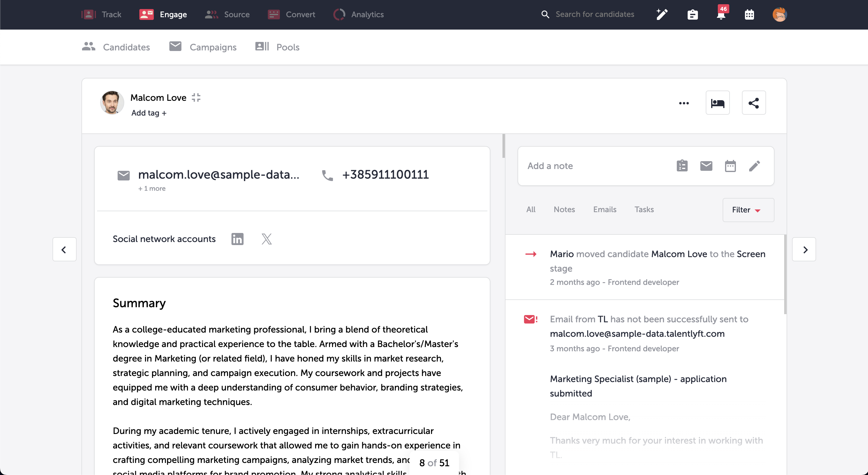Expand the Filter dropdown

tap(748, 210)
